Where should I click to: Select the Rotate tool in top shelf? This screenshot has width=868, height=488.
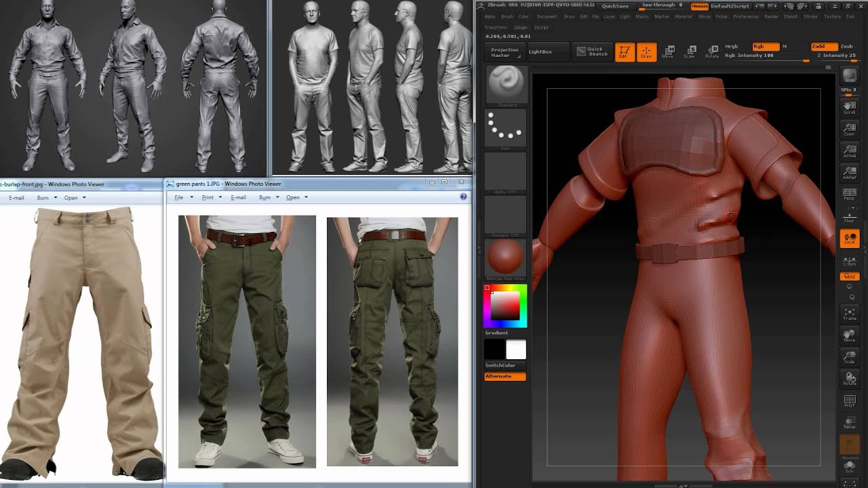[x=712, y=52]
